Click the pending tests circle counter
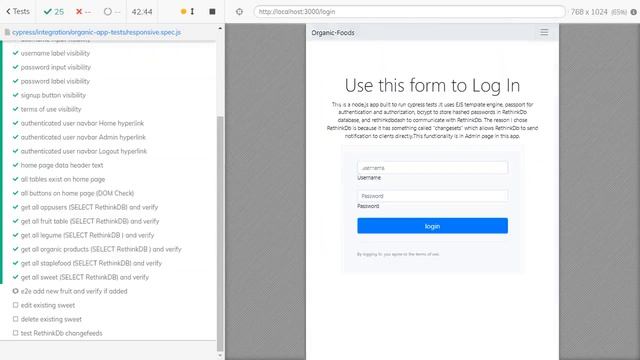Image resolution: width=640 pixels, height=360 pixels. [112, 12]
